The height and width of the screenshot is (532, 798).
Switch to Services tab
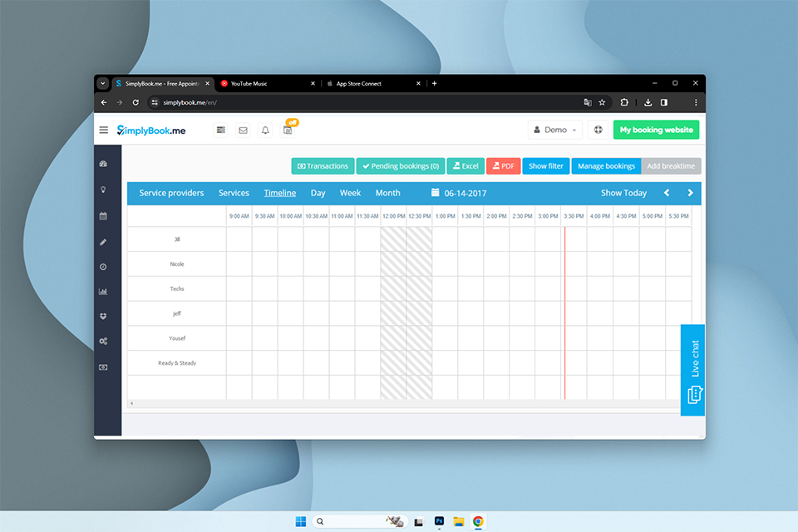click(x=234, y=193)
